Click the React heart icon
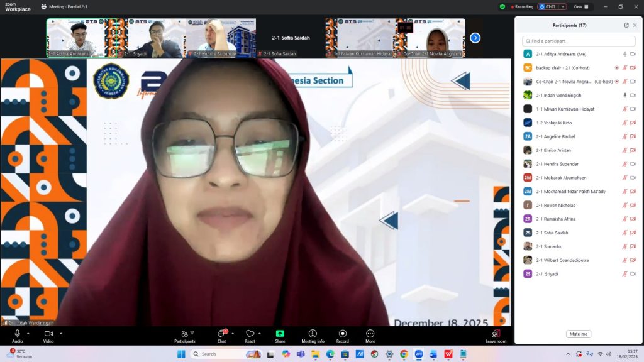 click(x=250, y=334)
